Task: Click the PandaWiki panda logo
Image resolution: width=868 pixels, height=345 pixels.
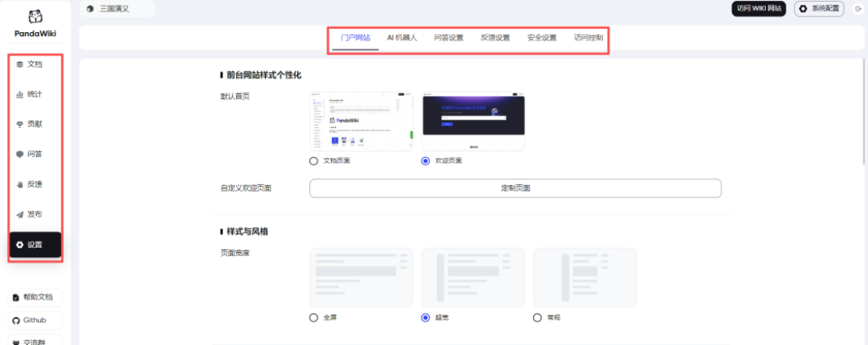Action: click(x=35, y=16)
